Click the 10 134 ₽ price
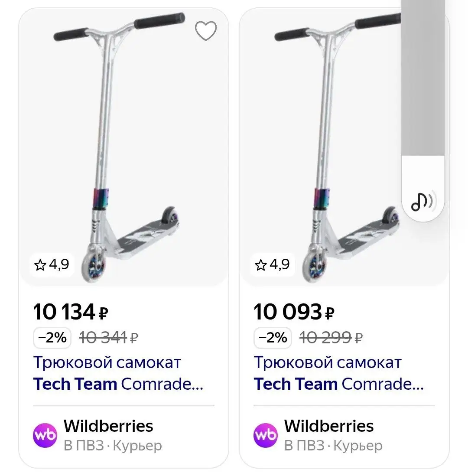 tap(70, 312)
